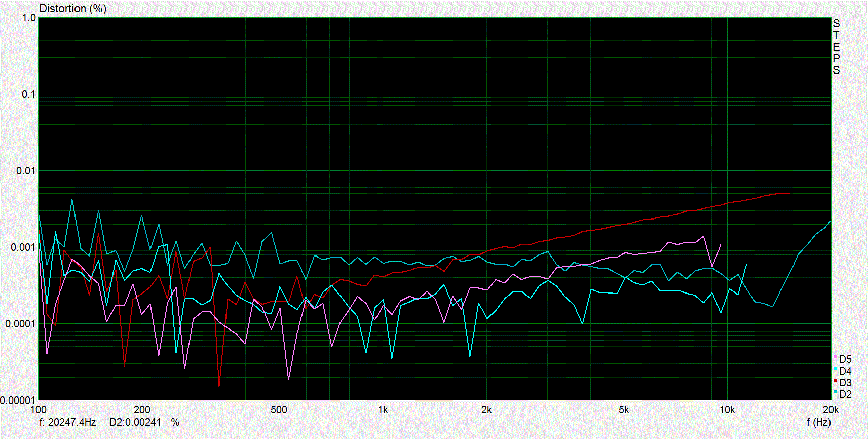Image resolution: width=868 pixels, height=439 pixels.
Task: Click the 0.1 y-axis tick label
Action: point(29,94)
